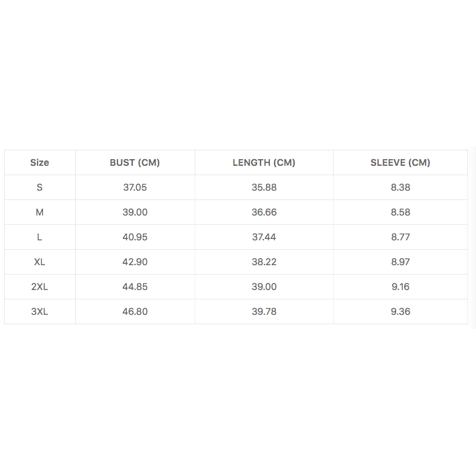Image resolution: width=476 pixels, height=476 pixels.
Task: Click bust value 37.05 for size S
Action: 135,187
